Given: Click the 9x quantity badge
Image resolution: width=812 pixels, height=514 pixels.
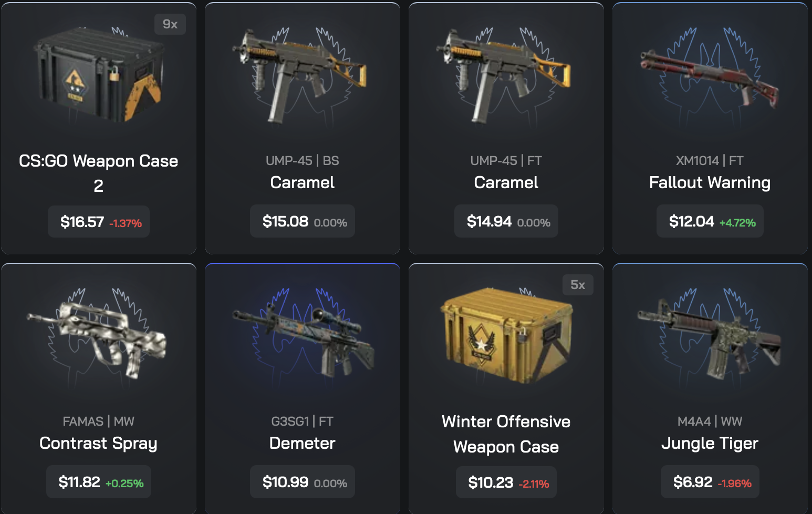Looking at the screenshot, I should point(170,24).
